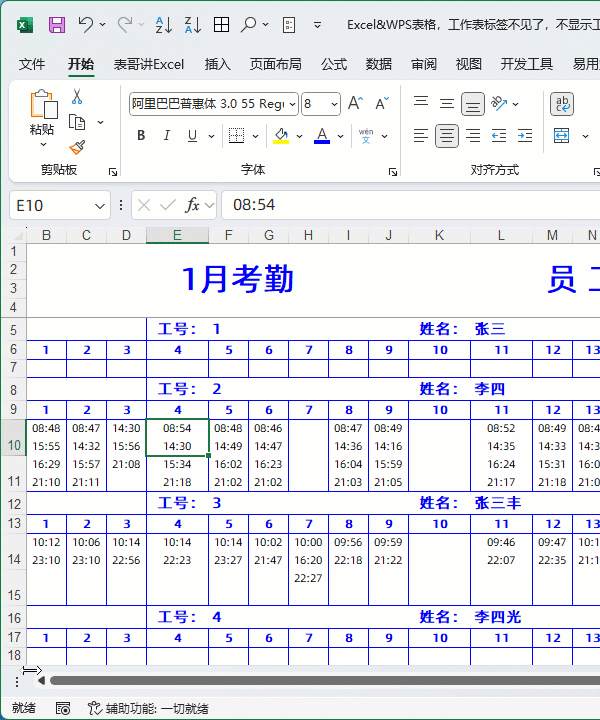Expand the font size dropdown
This screenshot has height=720, width=600.
point(334,104)
